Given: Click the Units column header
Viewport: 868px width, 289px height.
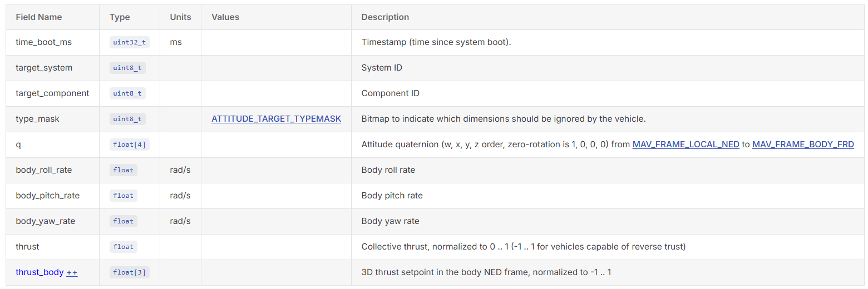Looking at the screenshot, I should coord(180,17).
